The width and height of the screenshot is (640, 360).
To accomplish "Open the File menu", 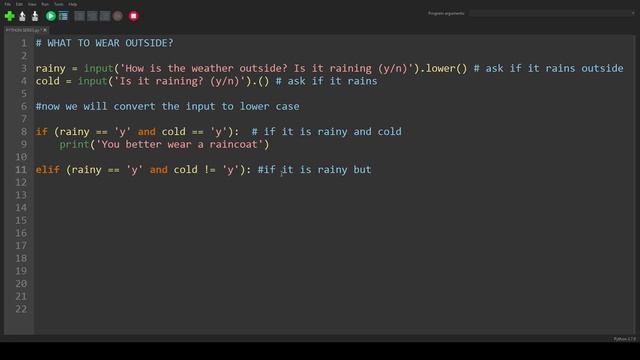I will tap(7, 4).
